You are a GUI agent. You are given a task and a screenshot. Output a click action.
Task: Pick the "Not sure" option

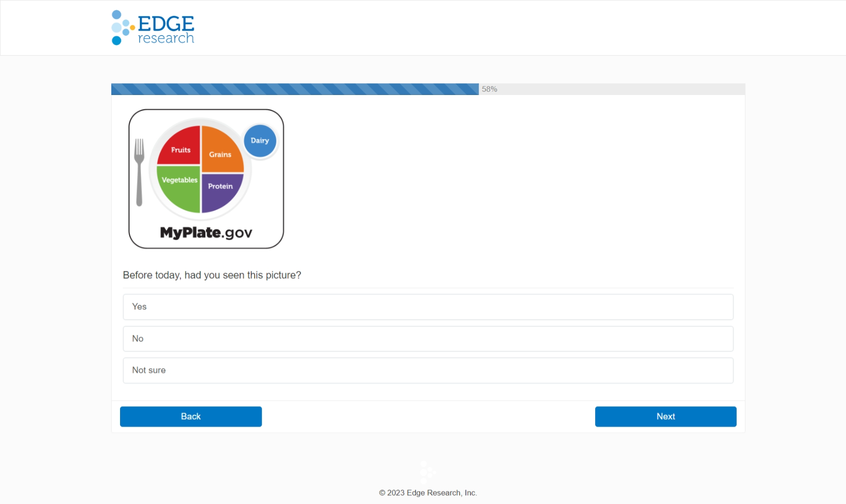coord(428,371)
